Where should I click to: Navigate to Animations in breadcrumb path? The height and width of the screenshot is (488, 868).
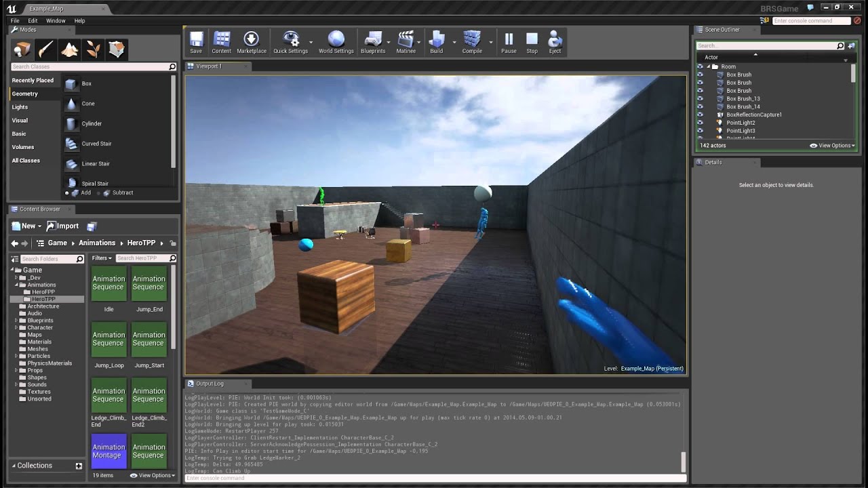97,243
